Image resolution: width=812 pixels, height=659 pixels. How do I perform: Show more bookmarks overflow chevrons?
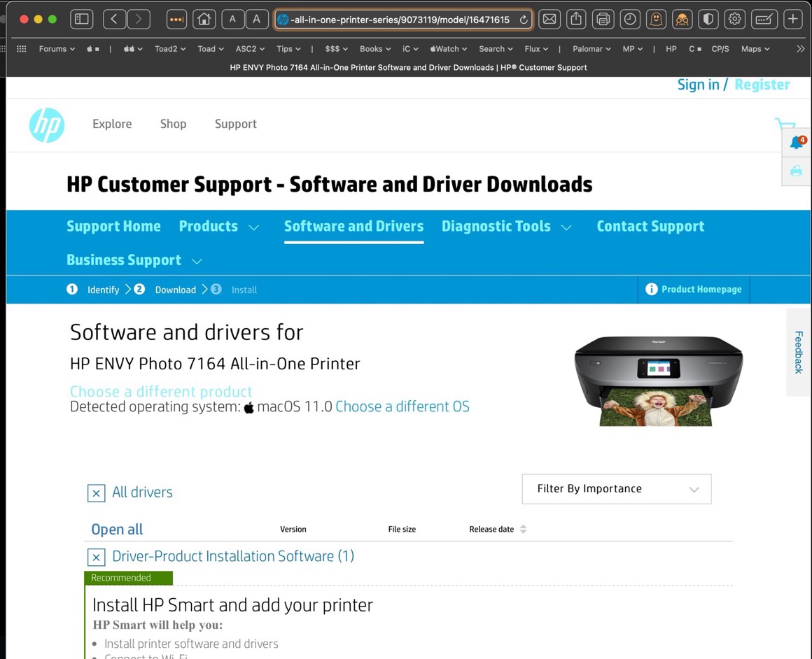801,49
